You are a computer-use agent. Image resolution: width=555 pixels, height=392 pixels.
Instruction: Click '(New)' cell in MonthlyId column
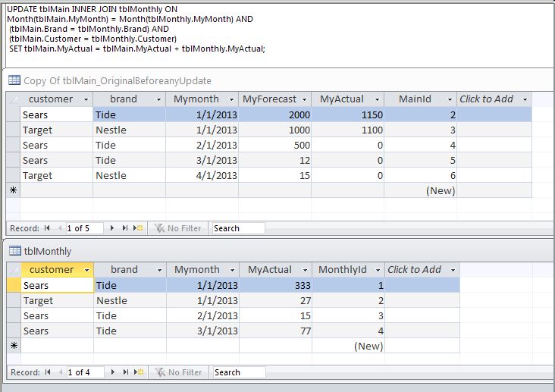coord(348,346)
